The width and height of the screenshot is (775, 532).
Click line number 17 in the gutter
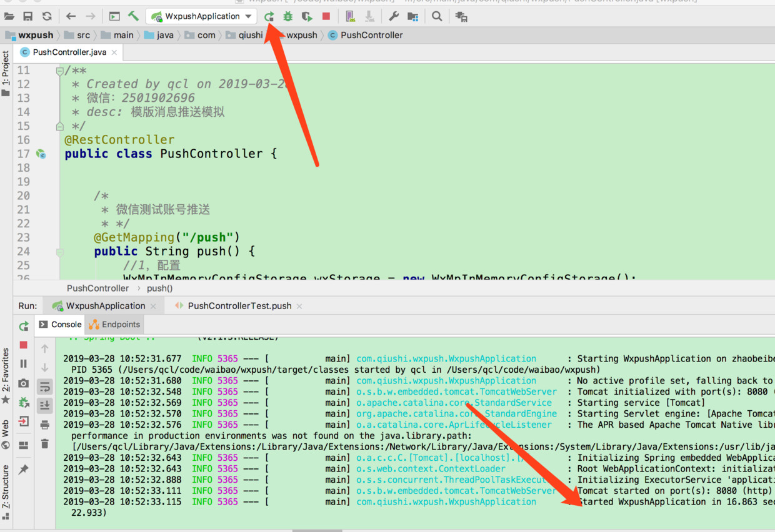23,154
